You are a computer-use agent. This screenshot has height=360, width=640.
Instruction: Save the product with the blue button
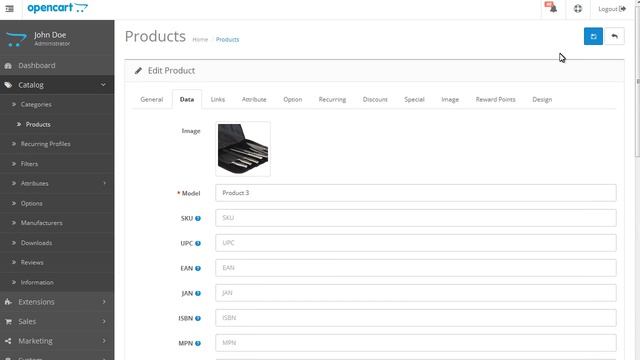click(x=593, y=36)
